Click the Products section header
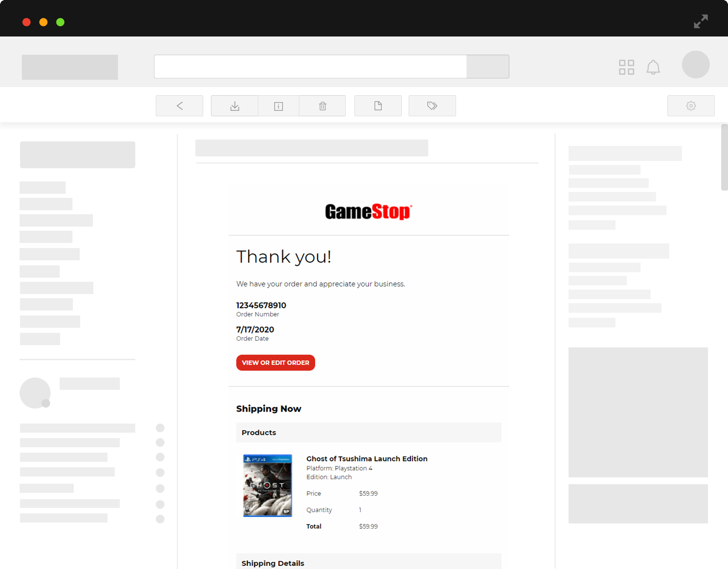 click(x=369, y=432)
